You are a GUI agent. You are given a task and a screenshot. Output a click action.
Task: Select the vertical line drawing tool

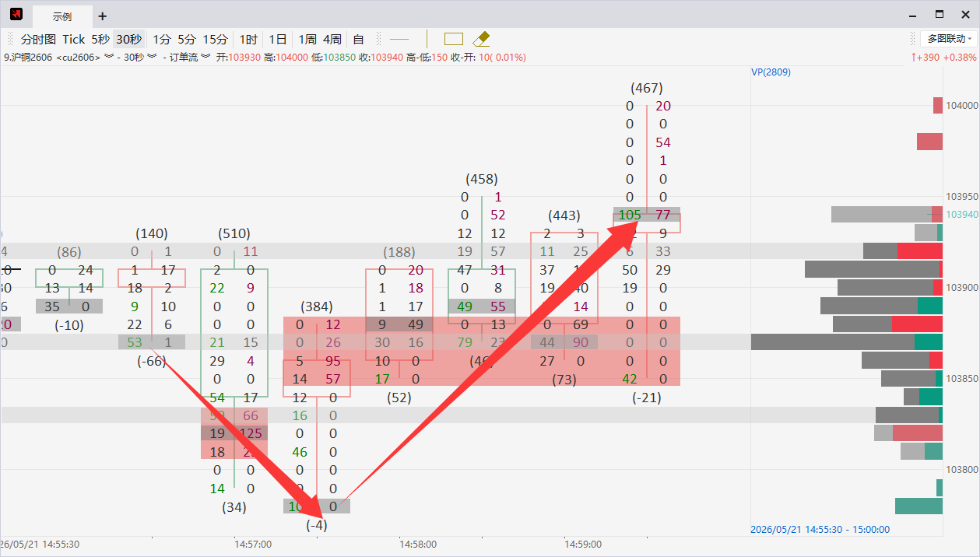pyautogui.click(x=427, y=39)
